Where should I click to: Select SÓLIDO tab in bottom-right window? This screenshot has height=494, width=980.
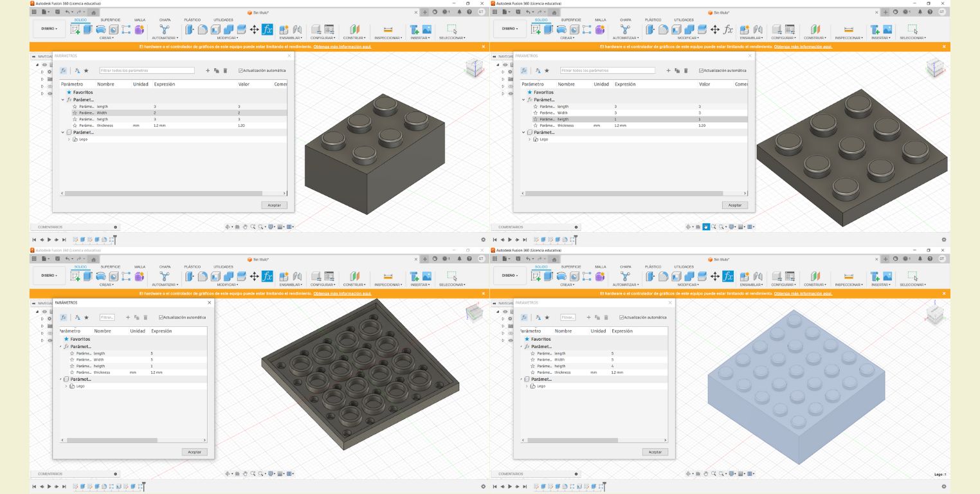pyautogui.click(x=541, y=267)
